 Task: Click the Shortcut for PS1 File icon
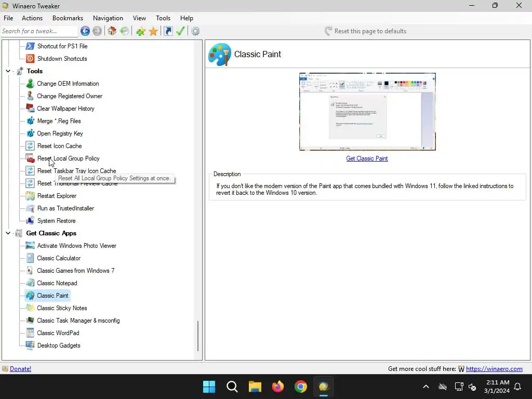(x=30, y=46)
